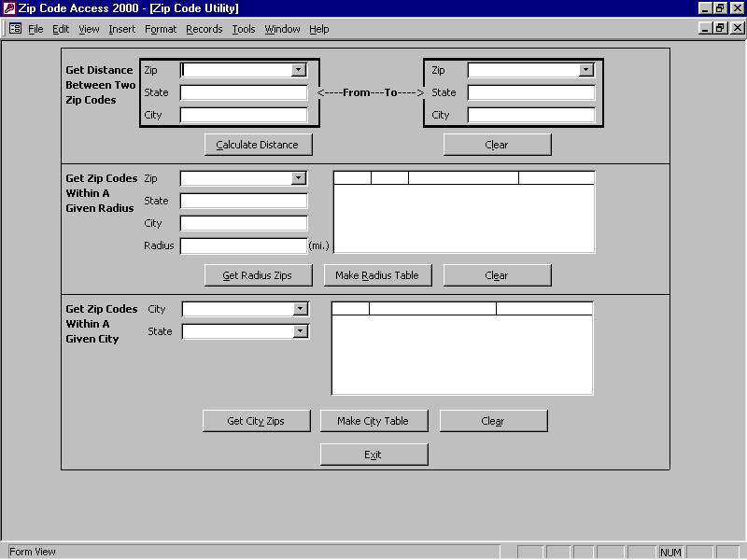747x560 pixels.
Task: Click the Get Radius Zips button
Action: (259, 275)
